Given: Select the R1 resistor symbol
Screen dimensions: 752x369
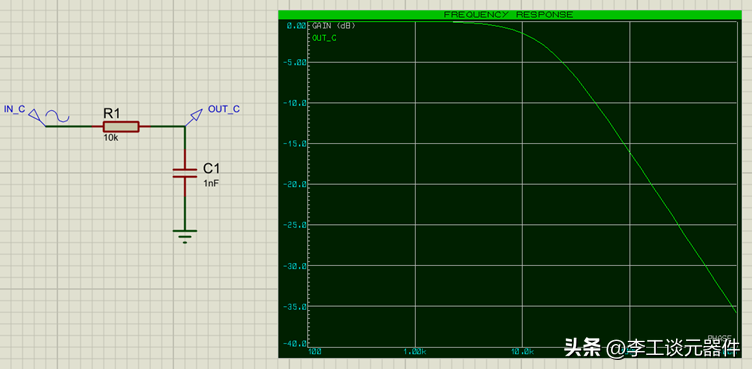Looking at the screenshot, I should [x=121, y=127].
